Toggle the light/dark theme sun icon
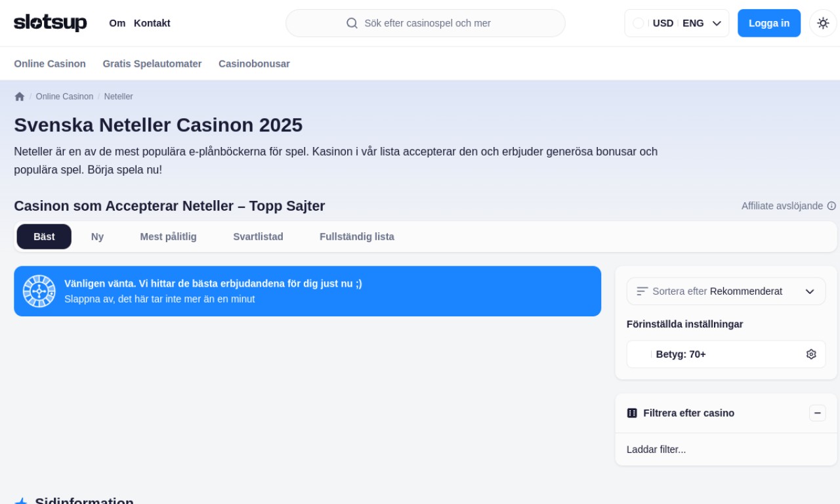The height and width of the screenshot is (504, 840). [823, 23]
